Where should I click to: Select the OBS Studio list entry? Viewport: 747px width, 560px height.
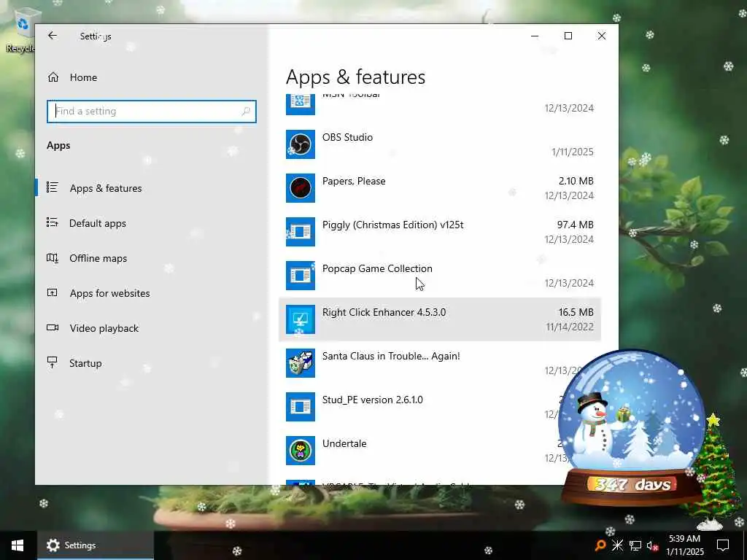440,144
